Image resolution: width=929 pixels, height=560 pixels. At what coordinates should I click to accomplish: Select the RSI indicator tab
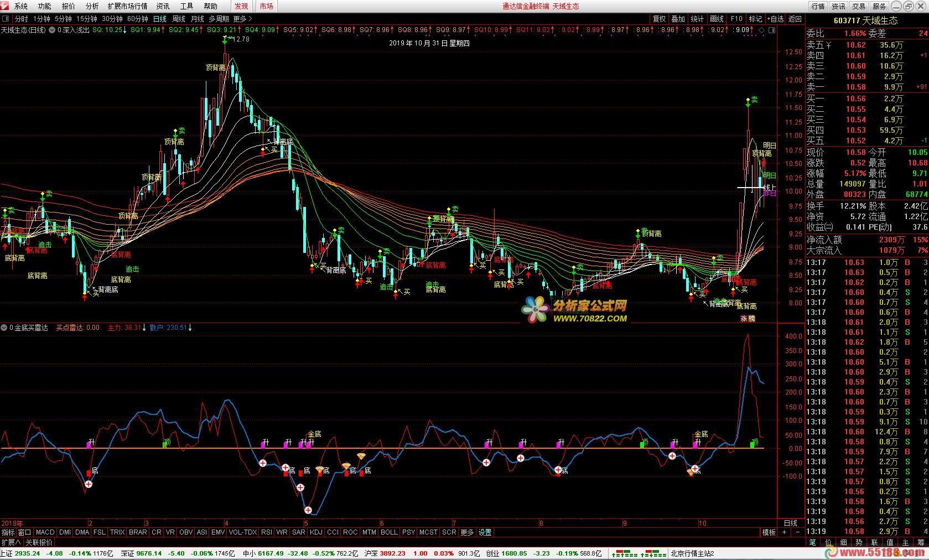point(267,532)
